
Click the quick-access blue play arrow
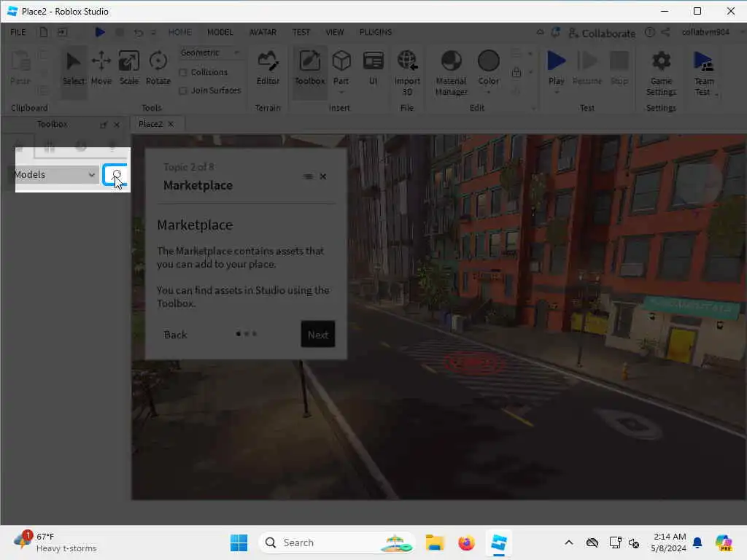(x=99, y=32)
